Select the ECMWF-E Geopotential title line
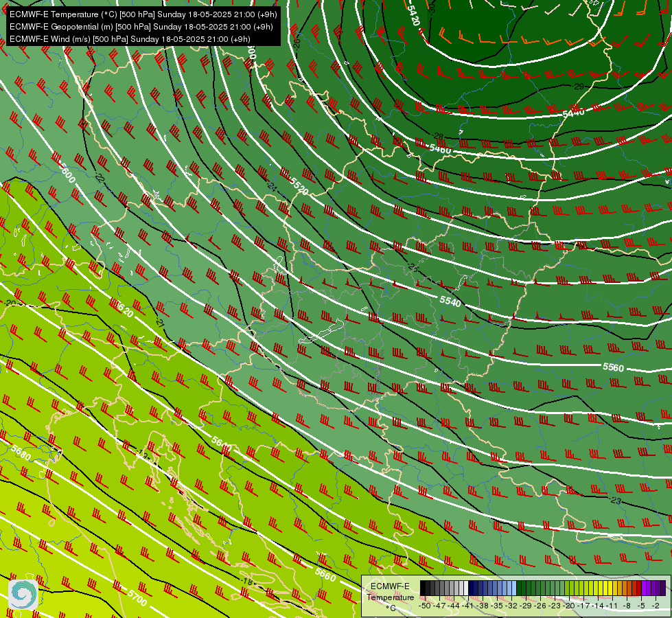This screenshot has height=618, width=672. coord(141,27)
